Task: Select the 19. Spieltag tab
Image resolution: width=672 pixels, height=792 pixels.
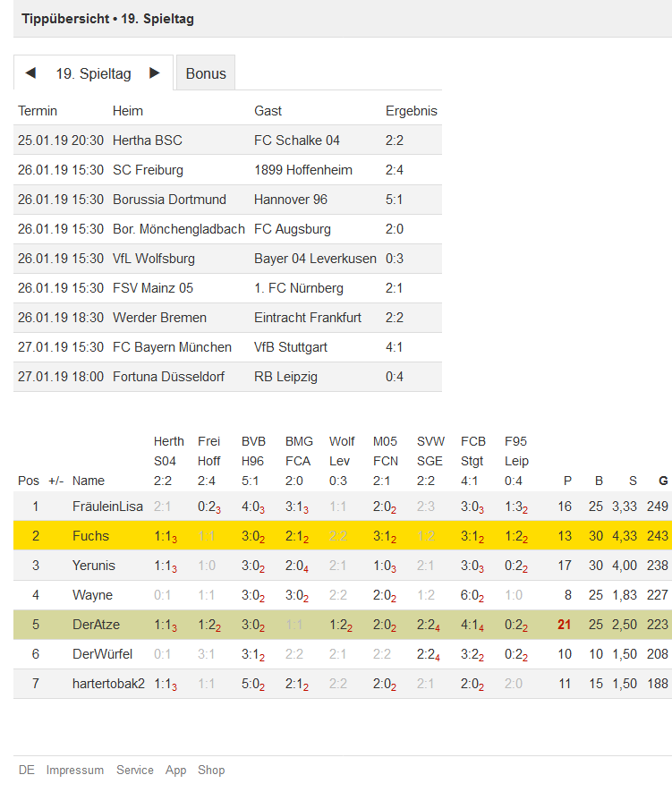Action: (93, 73)
